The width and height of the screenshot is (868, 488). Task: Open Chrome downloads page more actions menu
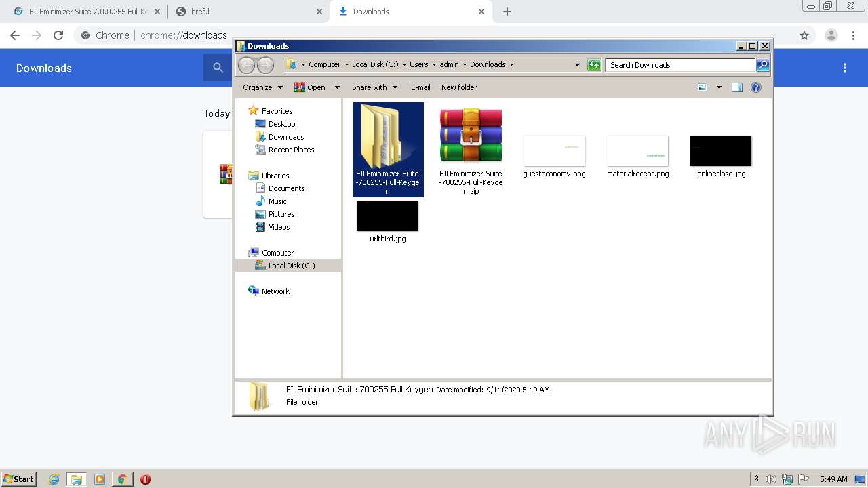coord(845,68)
